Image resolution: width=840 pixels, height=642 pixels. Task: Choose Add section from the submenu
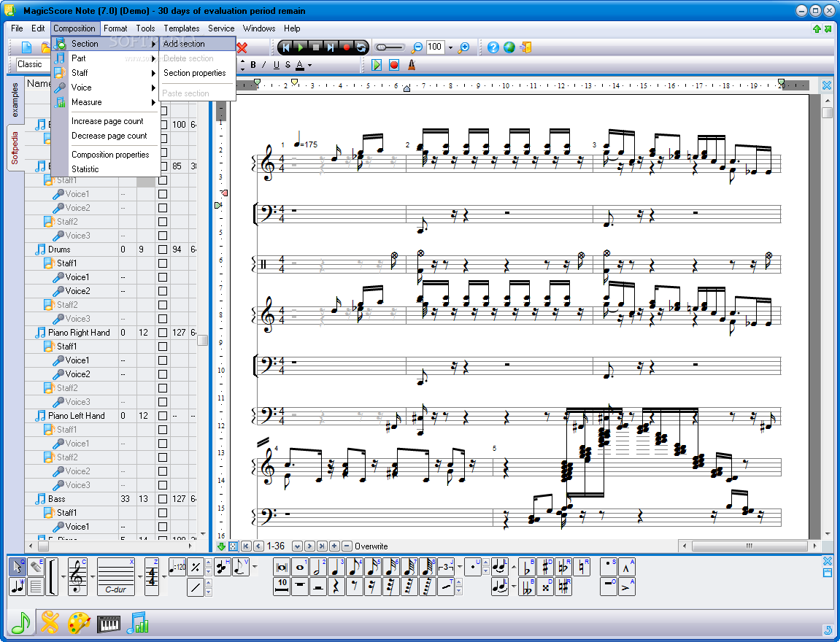198,43
